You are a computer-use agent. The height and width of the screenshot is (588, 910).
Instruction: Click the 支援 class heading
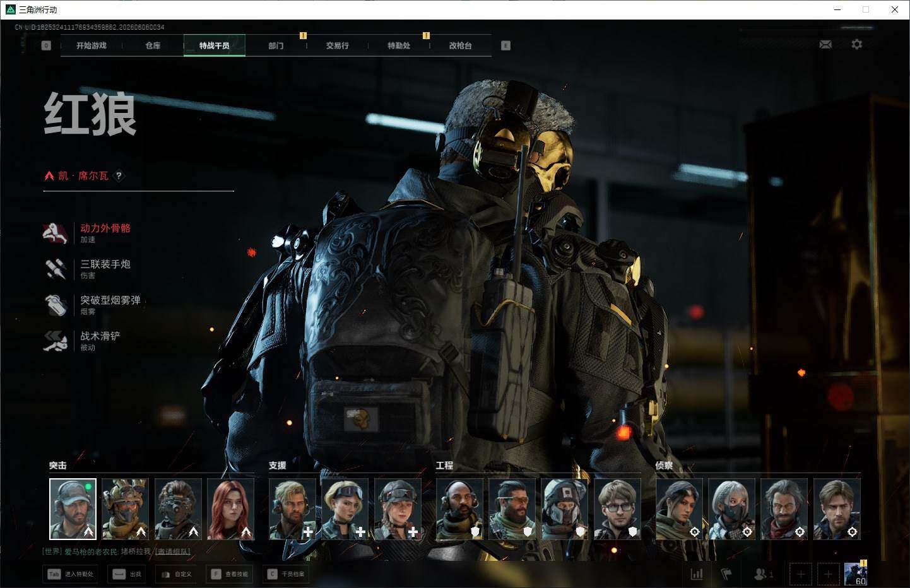point(278,466)
